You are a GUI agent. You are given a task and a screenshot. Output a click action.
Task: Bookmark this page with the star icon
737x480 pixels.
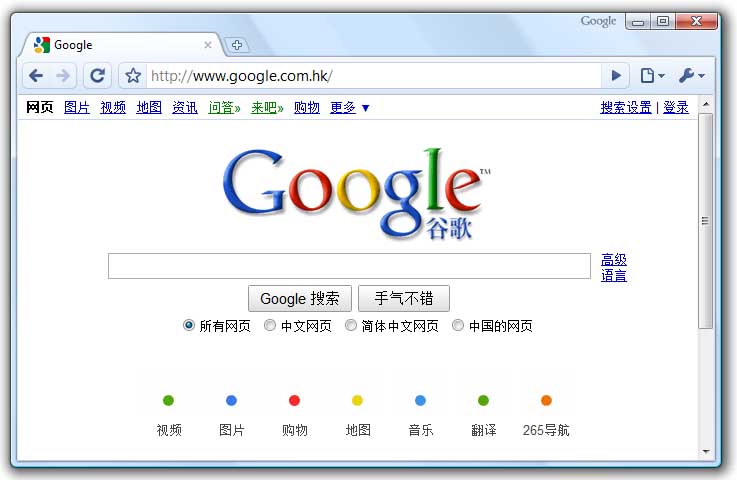pos(133,75)
